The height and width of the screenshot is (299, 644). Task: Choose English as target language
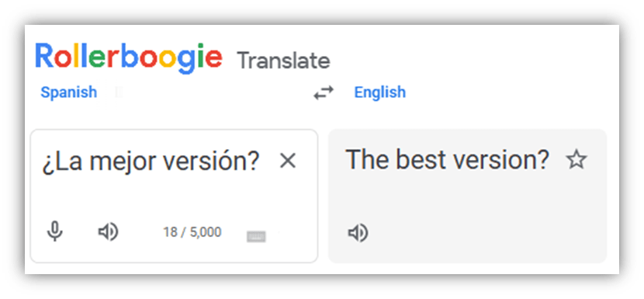click(x=380, y=92)
